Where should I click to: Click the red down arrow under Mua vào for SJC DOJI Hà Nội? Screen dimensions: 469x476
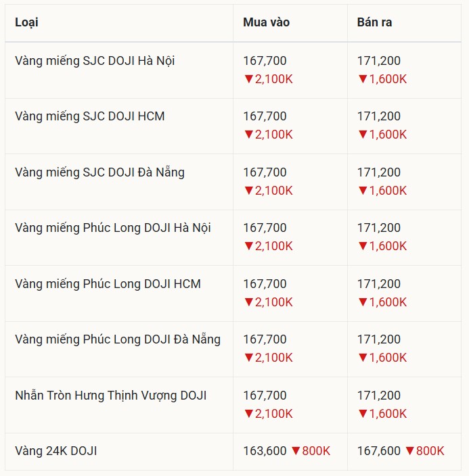coord(248,80)
